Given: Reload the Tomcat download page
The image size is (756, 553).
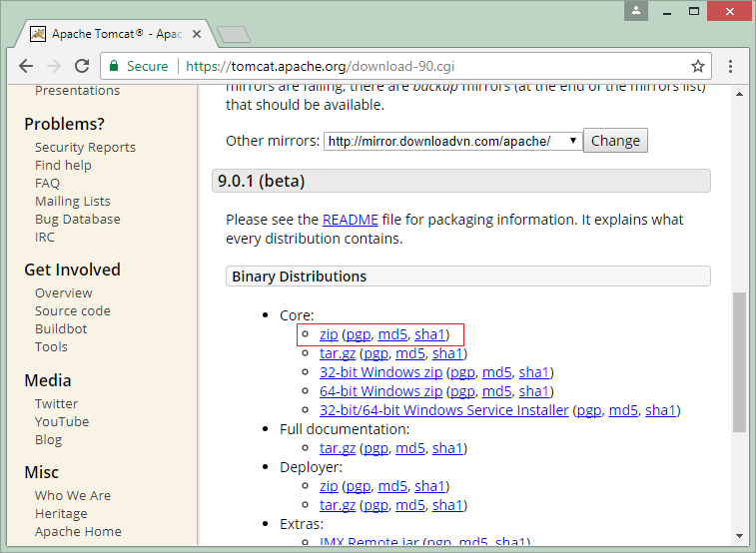Looking at the screenshot, I should 82,66.
